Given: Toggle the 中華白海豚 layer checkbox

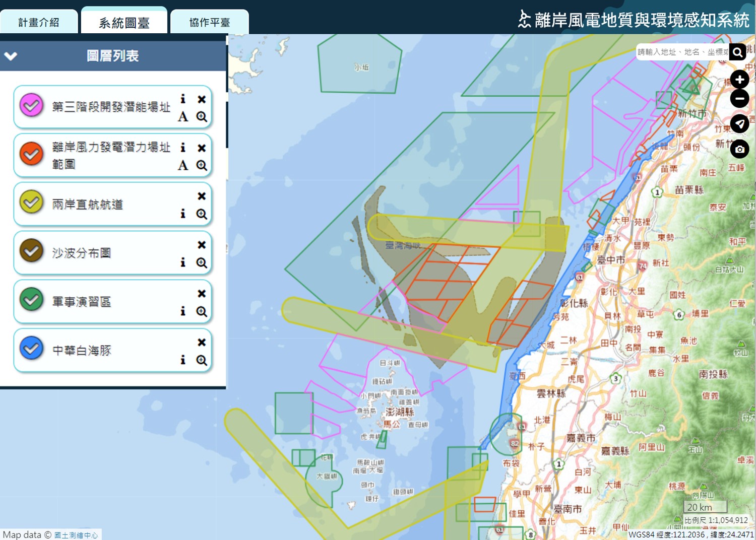Looking at the screenshot, I should [31, 349].
